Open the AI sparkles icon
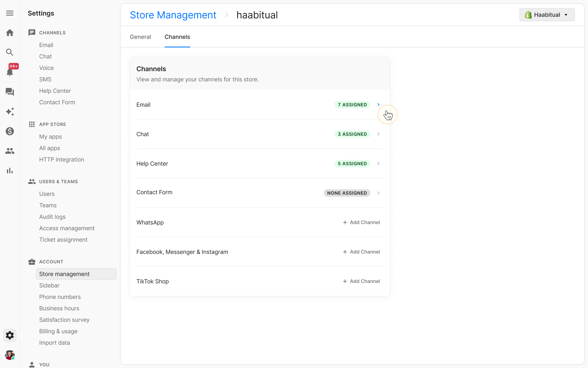588x368 pixels. click(10, 111)
